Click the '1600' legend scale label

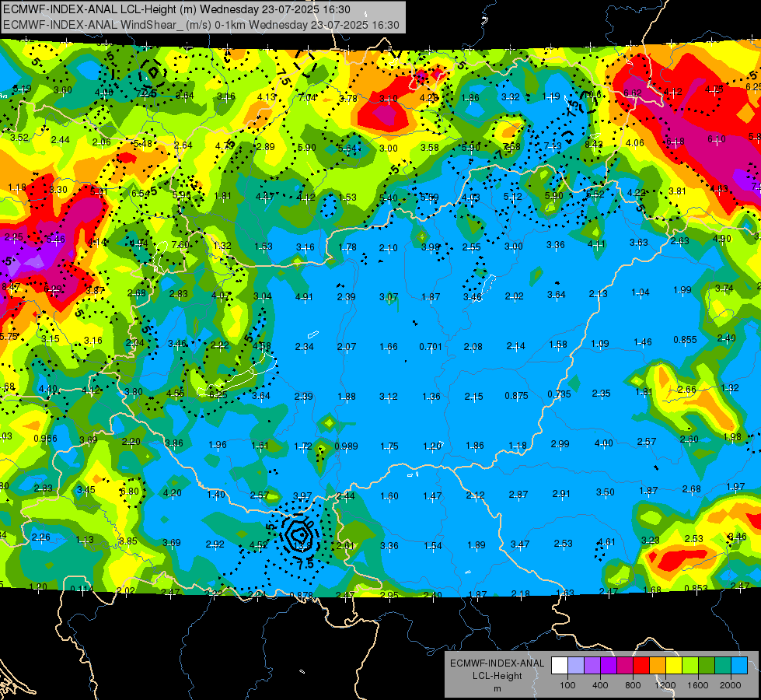point(698,685)
